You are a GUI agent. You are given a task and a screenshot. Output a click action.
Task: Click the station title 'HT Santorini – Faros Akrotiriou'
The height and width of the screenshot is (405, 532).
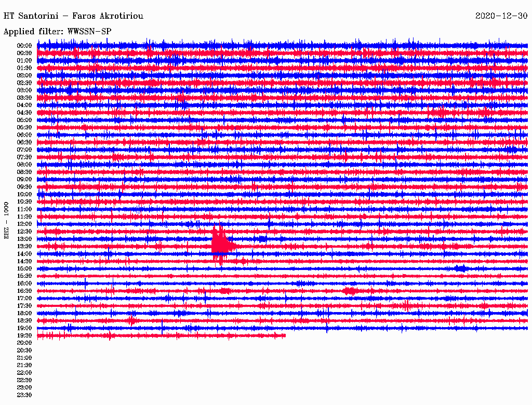click(73, 16)
